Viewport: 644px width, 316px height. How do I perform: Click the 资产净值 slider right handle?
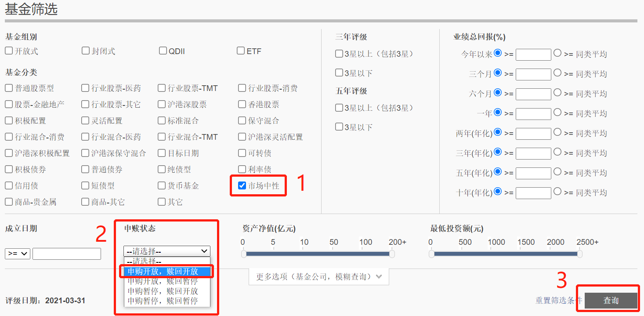(x=392, y=254)
